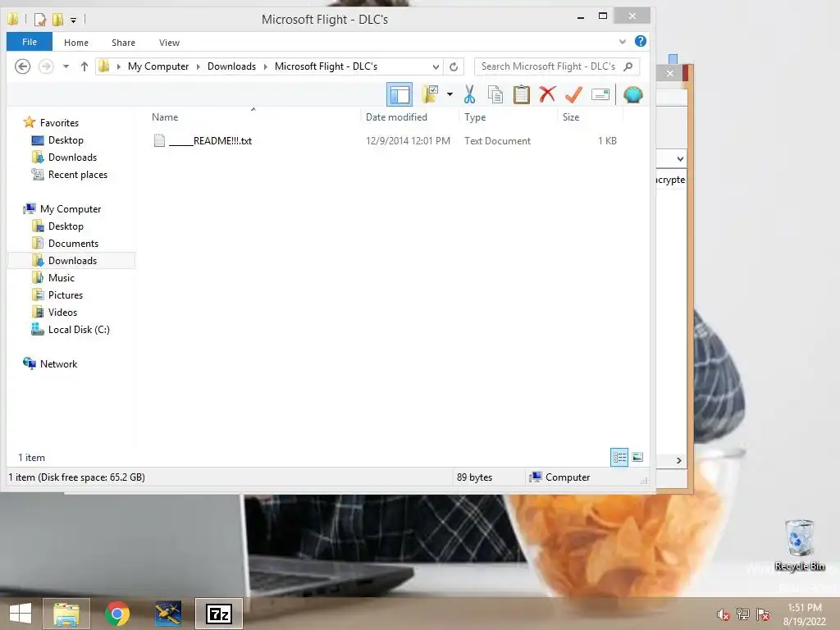Click the Paste clipboard icon
Image resolution: width=840 pixels, height=630 pixels.
521,94
